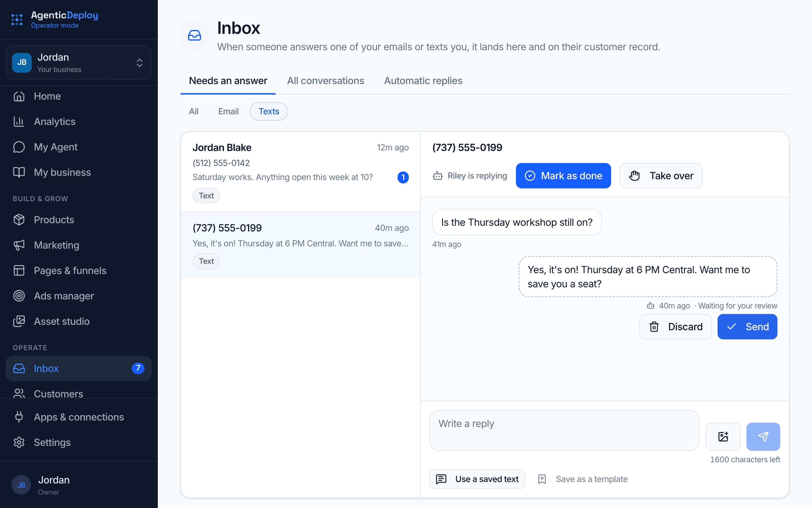Click the Mark as done button
The height and width of the screenshot is (508, 812).
(x=563, y=176)
